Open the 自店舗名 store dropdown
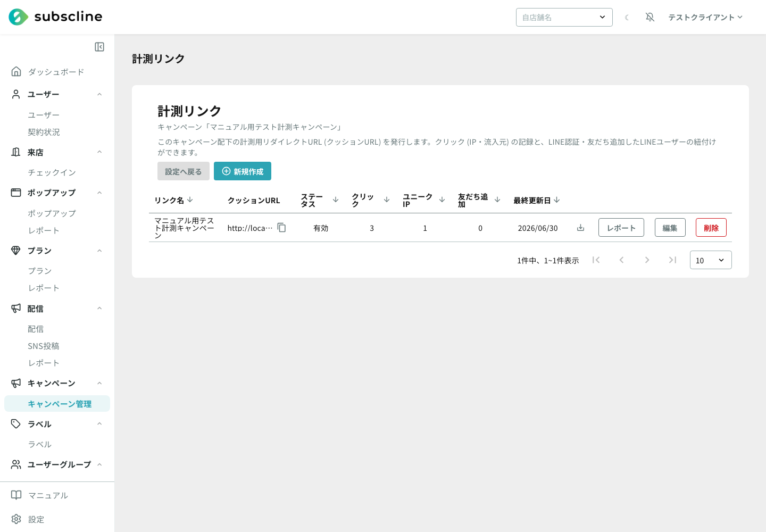Screen dimensions: 766x532 564,17
